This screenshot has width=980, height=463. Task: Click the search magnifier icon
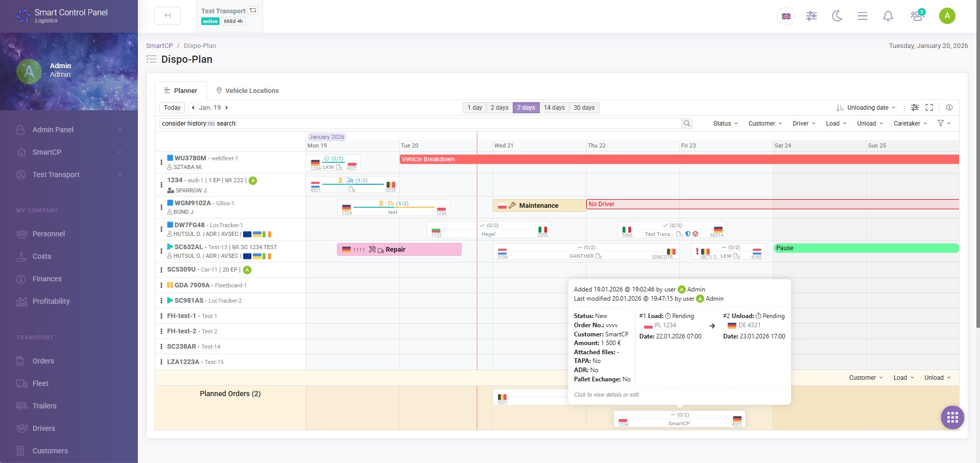(687, 124)
